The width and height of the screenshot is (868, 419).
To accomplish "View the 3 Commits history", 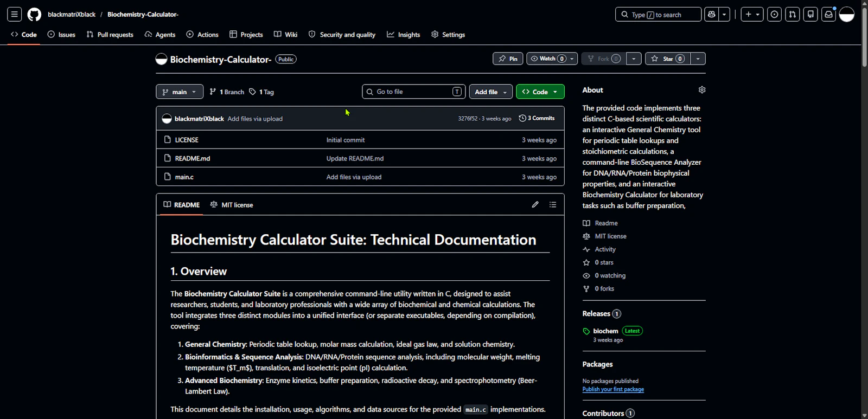I will tap(537, 118).
